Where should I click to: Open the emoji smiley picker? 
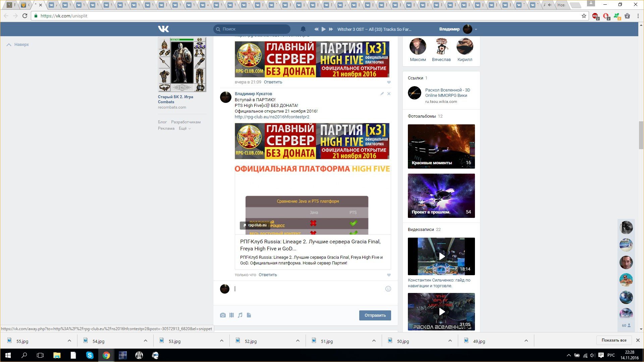pos(388,289)
